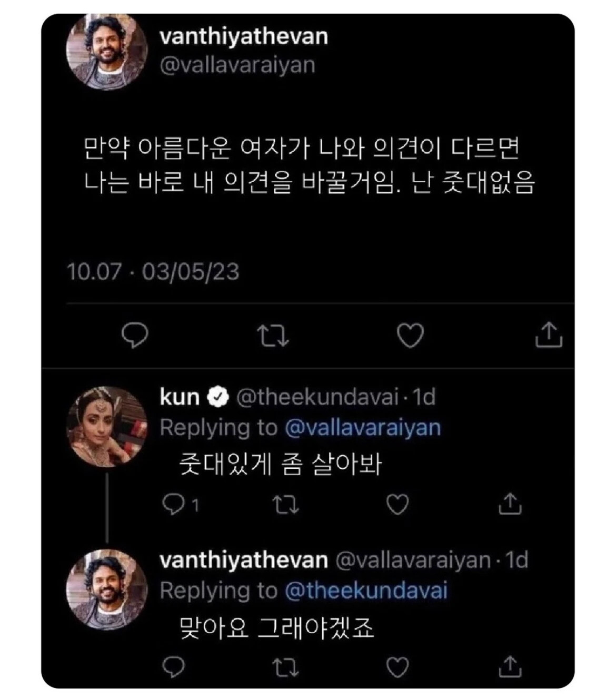Screen dimensions: 616x698
Task: Reply to the main vanthiyathevan tweet
Action: [135, 335]
